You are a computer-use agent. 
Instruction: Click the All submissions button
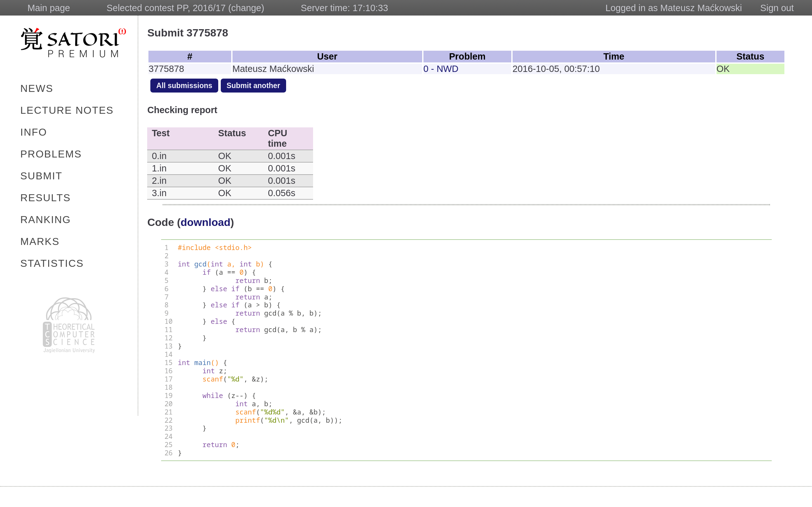coord(184,86)
